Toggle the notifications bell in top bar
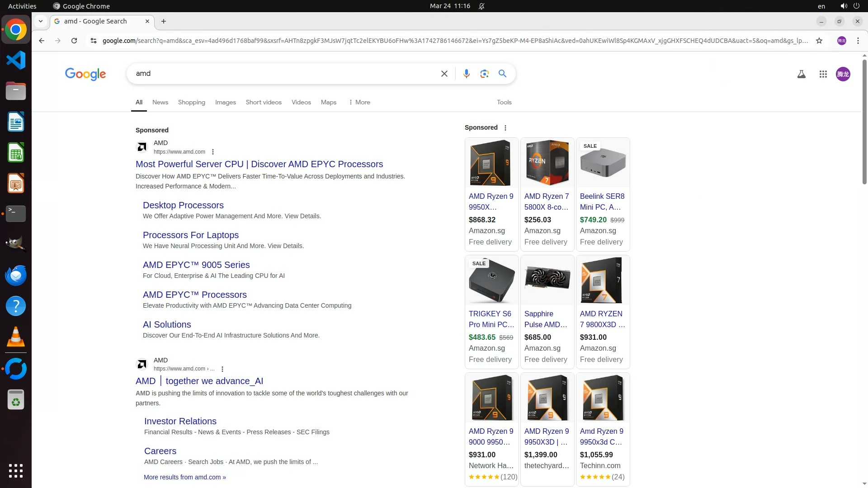868x488 pixels. [481, 6]
